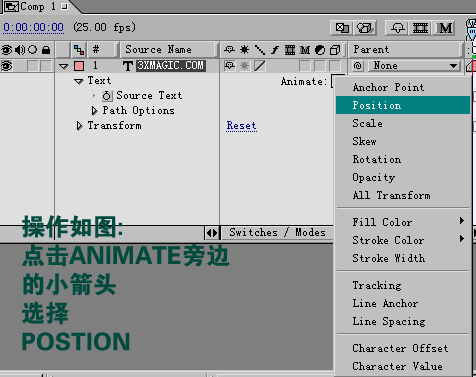The width and height of the screenshot is (476, 377).
Task: Click the first composition button beside fps
Action: point(342,28)
